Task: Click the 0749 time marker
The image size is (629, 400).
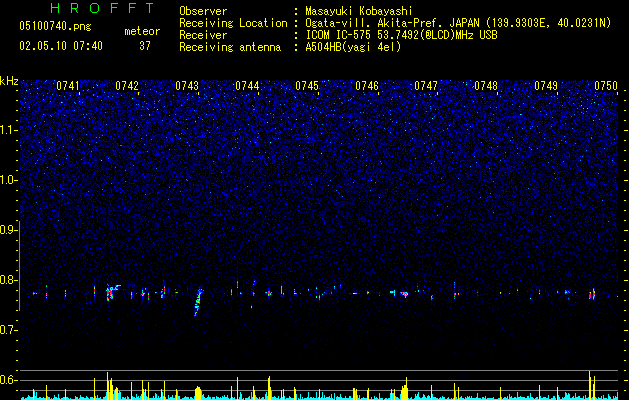Action: click(546, 86)
